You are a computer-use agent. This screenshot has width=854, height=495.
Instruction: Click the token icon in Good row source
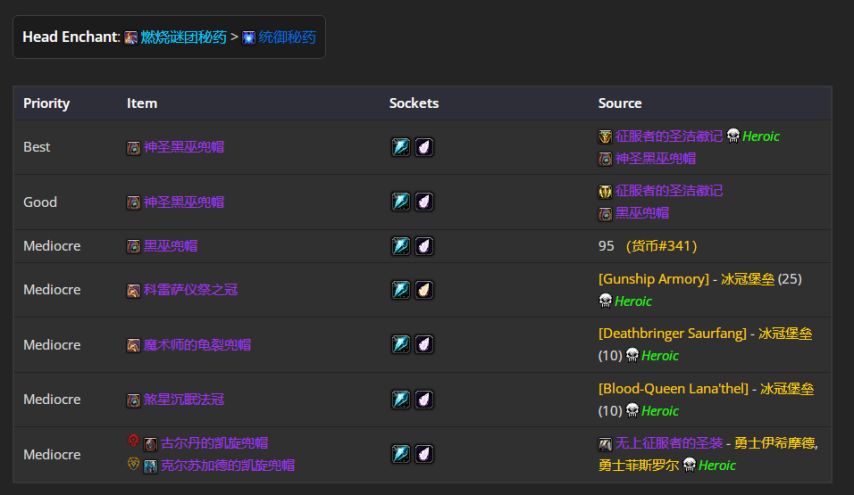pos(605,191)
